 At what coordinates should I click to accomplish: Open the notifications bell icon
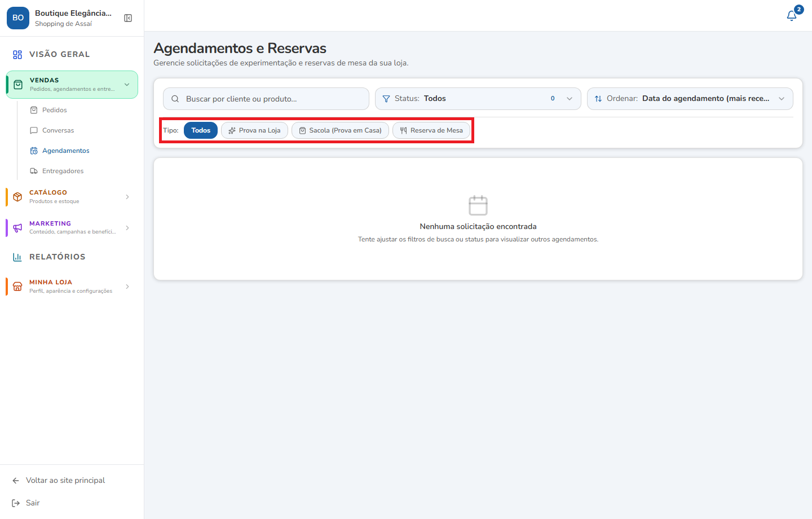pyautogui.click(x=792, y=16)
